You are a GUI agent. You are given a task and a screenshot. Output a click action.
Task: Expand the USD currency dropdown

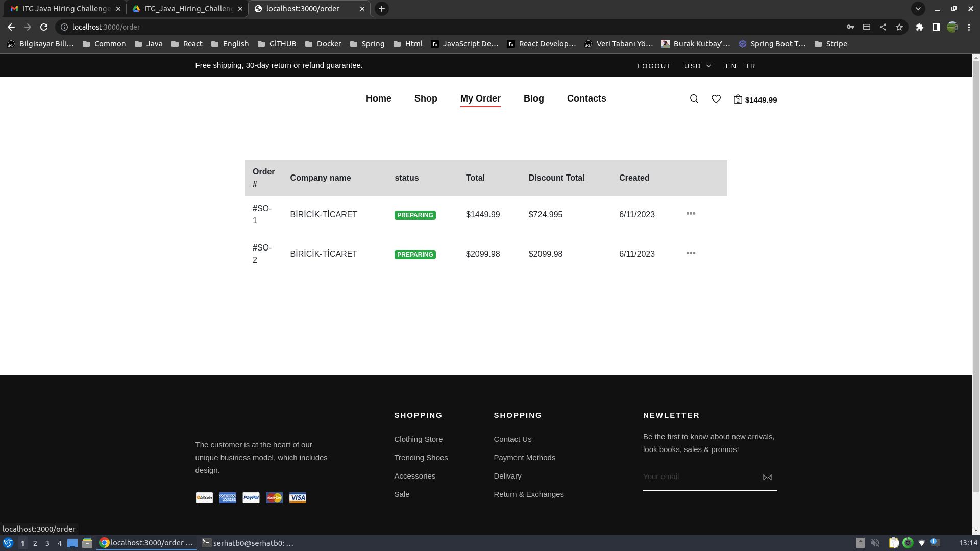pos(698,66)
